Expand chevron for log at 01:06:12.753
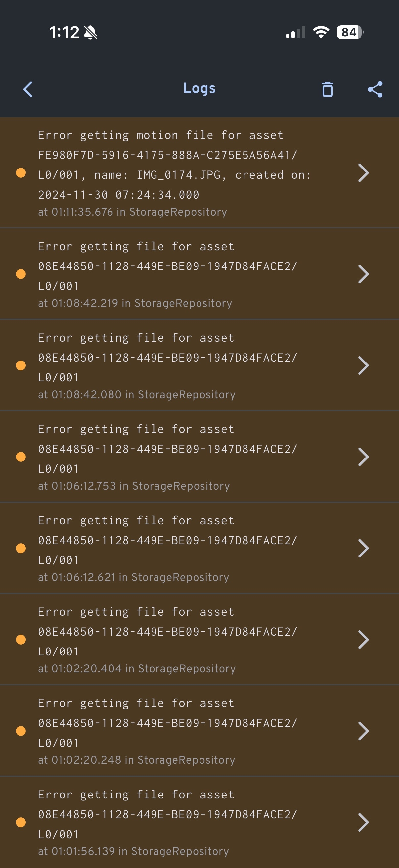This screenshot has height=868, width=399. click(363, 457)
